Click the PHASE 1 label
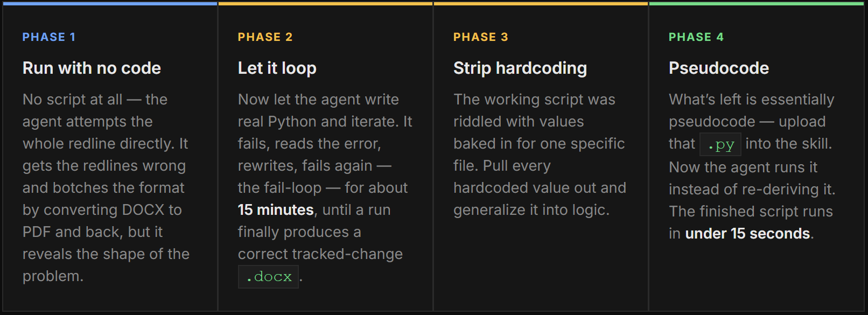This screenshot has height=315, width=868. 49,37
